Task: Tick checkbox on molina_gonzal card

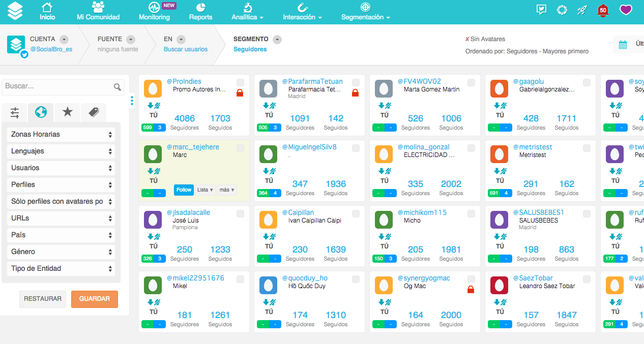Action: (x=471, y=148)
